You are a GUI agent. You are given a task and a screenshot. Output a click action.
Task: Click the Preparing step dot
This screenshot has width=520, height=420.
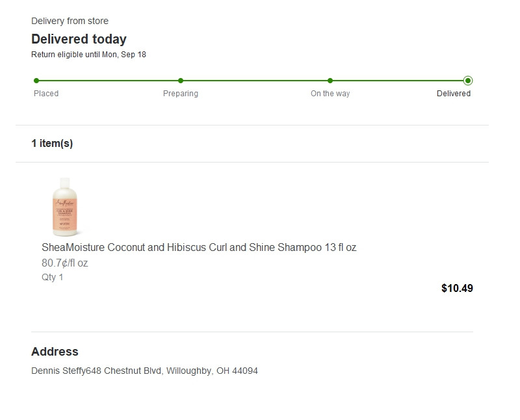[x=181, y=81]
